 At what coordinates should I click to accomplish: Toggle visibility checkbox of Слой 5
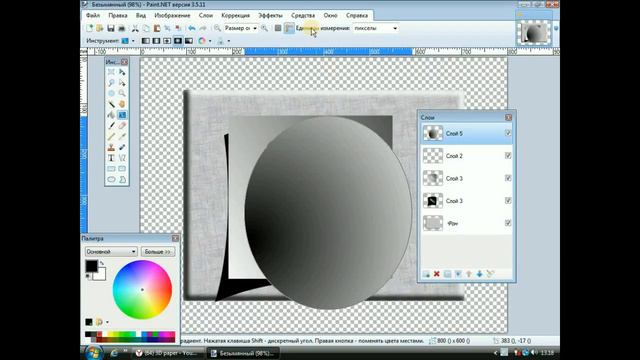click(508, 133)
